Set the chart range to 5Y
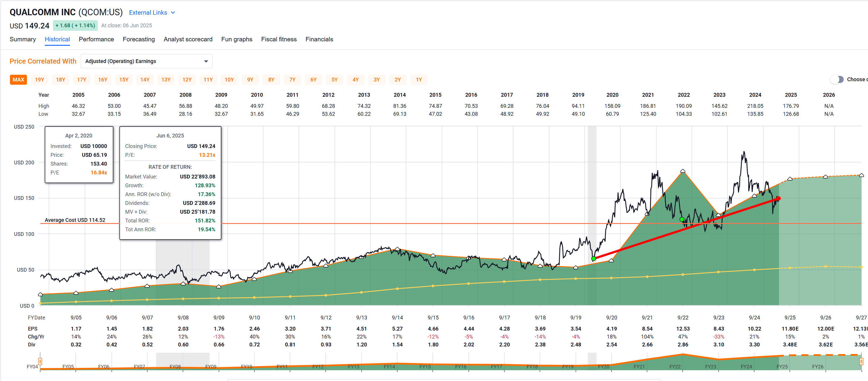Screen dimensions: 868x381 point(334,80)
